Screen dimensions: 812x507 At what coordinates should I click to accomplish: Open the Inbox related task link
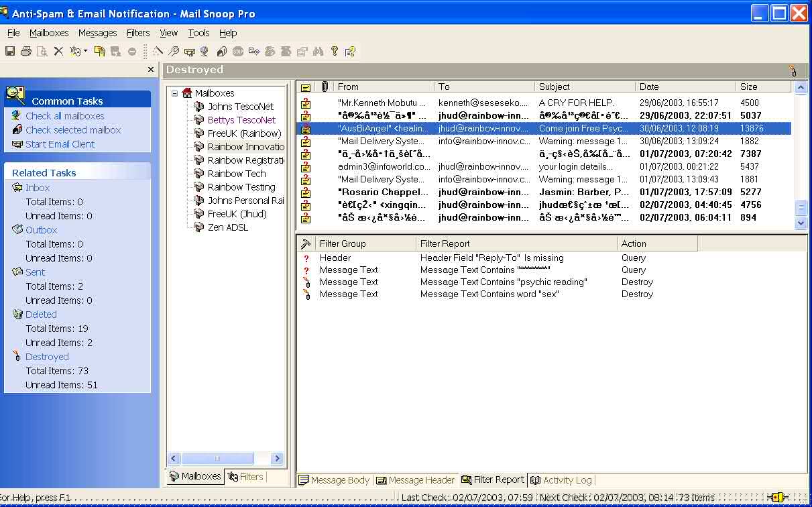tap(38, 188)
